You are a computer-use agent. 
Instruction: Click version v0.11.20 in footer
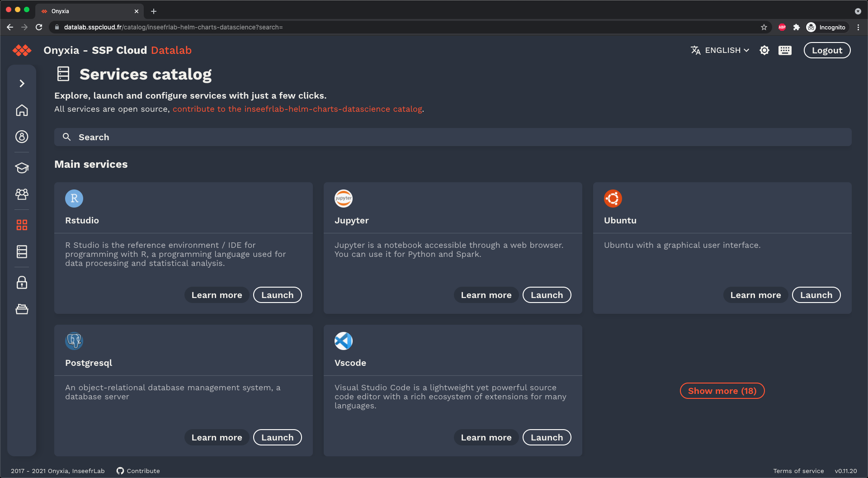[845, 471]
